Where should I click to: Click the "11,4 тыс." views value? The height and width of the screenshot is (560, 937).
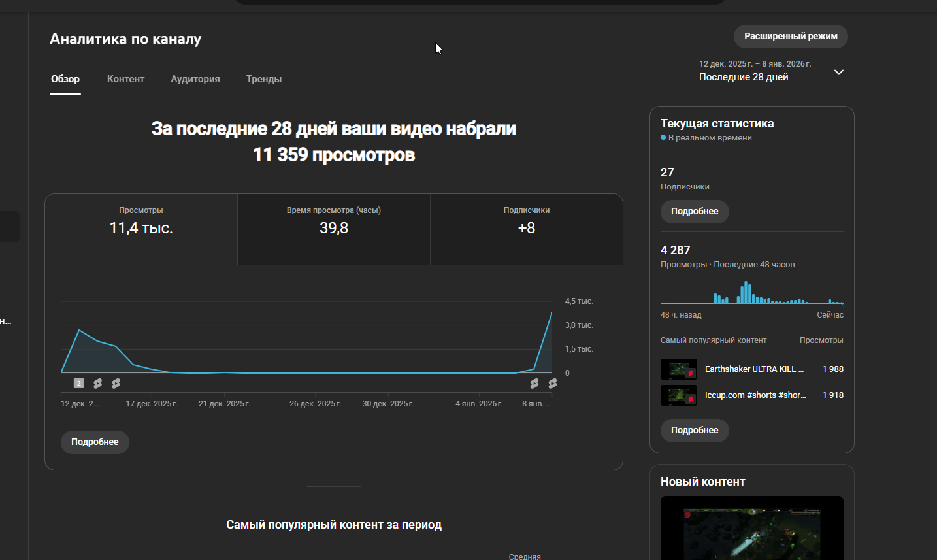pyautogui.click(x=141, y=228)
